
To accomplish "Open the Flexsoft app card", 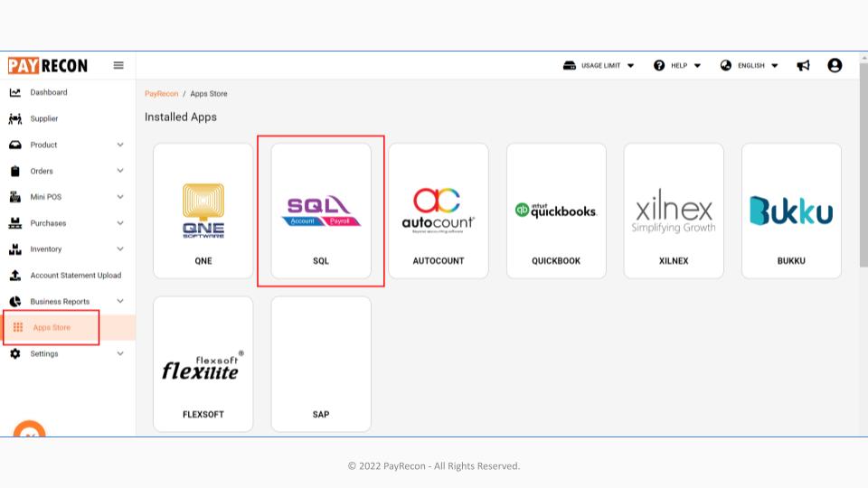I will pyautogui.click(x=203, y=364).
